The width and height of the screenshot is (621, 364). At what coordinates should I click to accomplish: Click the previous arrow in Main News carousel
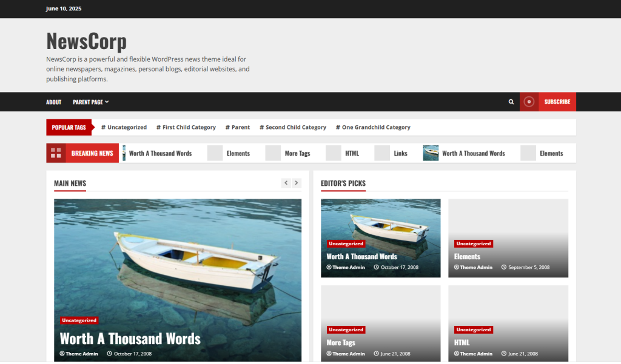click(286, 182)
